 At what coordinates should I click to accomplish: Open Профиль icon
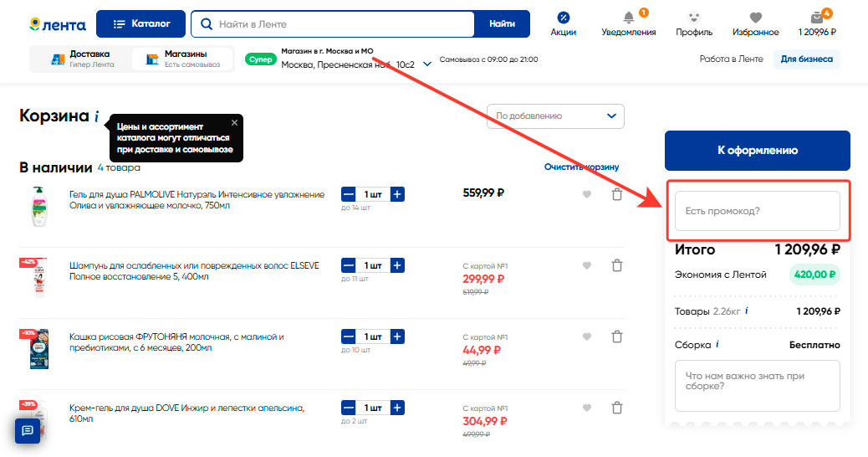(x=694, y=24)
